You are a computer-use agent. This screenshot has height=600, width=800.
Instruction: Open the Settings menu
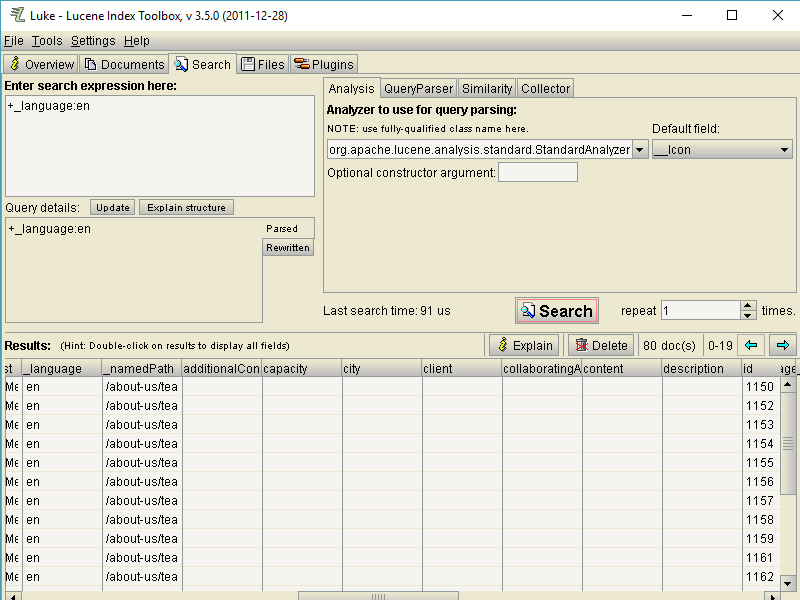[93, 41]
